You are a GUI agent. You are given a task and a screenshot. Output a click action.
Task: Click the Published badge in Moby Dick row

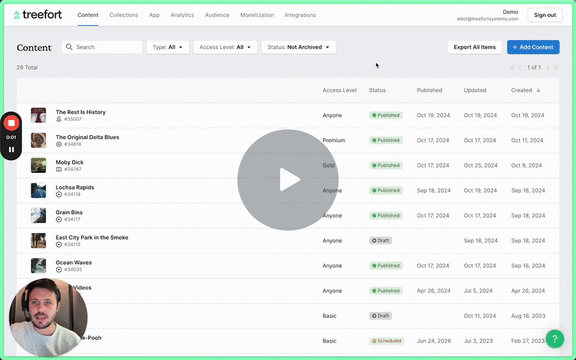pyautogui.click(x=386, y=165)
